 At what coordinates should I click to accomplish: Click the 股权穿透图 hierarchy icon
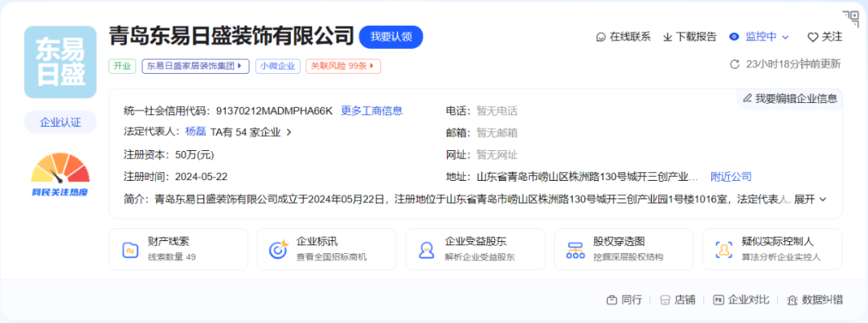(575, 249)
